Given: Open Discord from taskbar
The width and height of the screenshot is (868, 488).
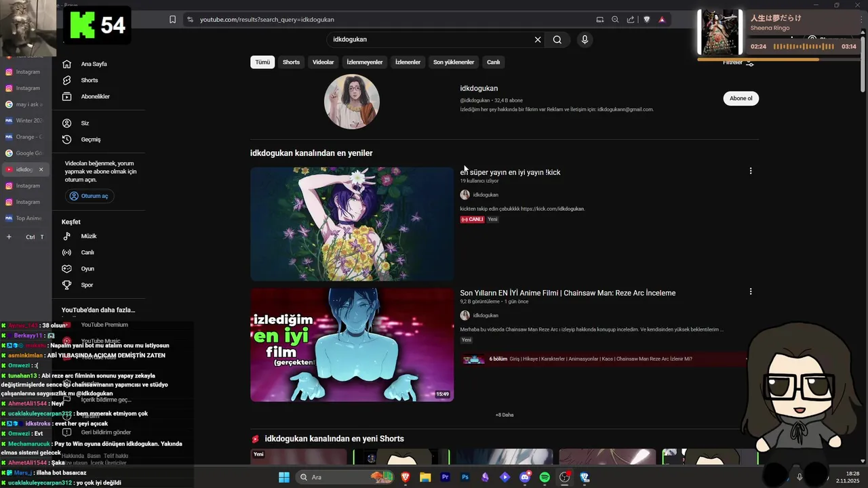Looking at the screenshot, I should point(525,477).
